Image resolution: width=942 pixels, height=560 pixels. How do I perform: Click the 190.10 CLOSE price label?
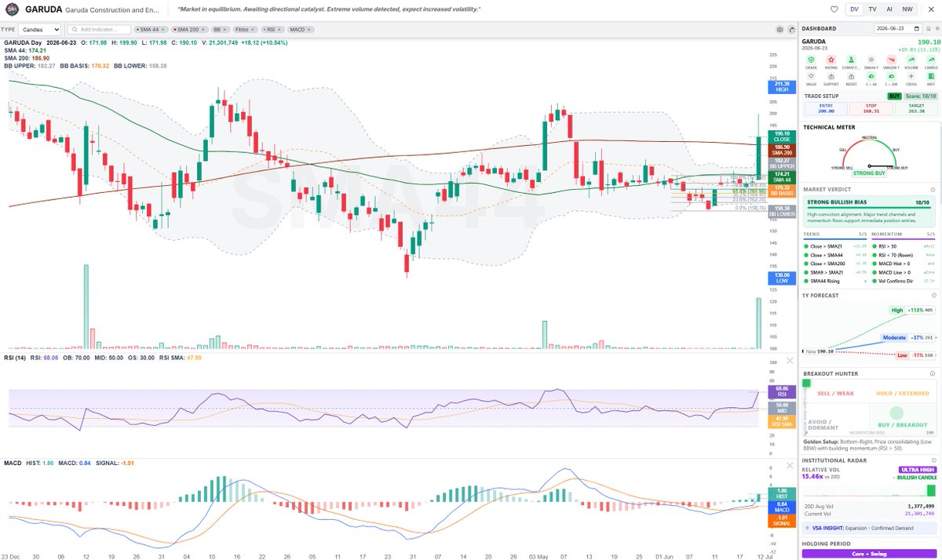[782, 136]
